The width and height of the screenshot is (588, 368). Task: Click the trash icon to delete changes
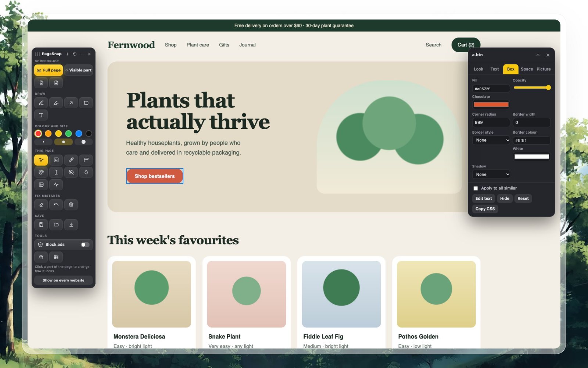coord(71,205)
